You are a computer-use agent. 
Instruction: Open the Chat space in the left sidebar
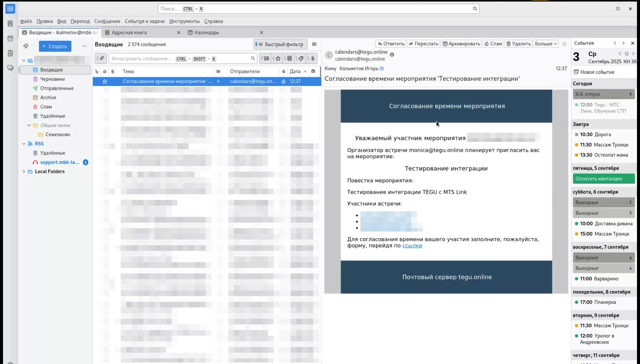(10, 68)
